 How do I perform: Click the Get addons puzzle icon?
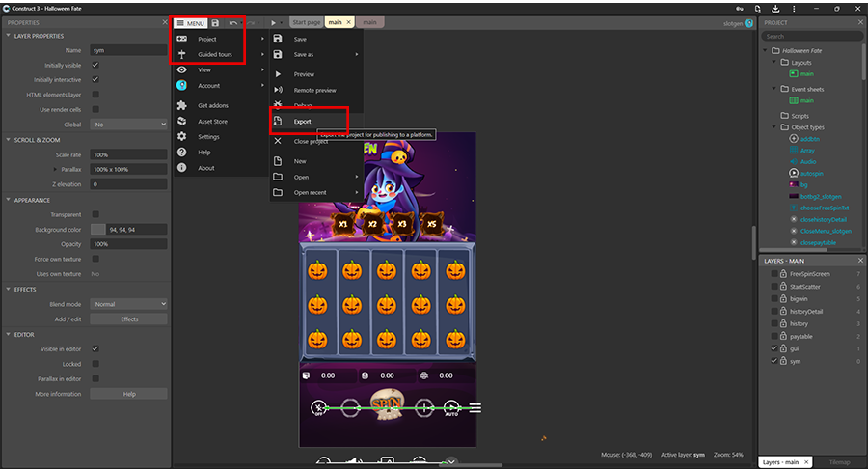coord(182,105)
